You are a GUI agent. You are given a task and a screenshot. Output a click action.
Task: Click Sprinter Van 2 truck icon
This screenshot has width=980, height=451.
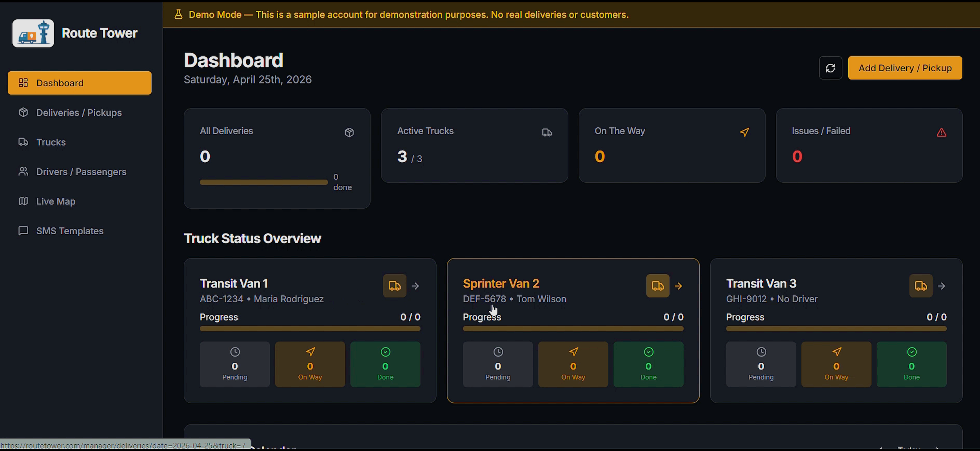(x=657, y=286)
